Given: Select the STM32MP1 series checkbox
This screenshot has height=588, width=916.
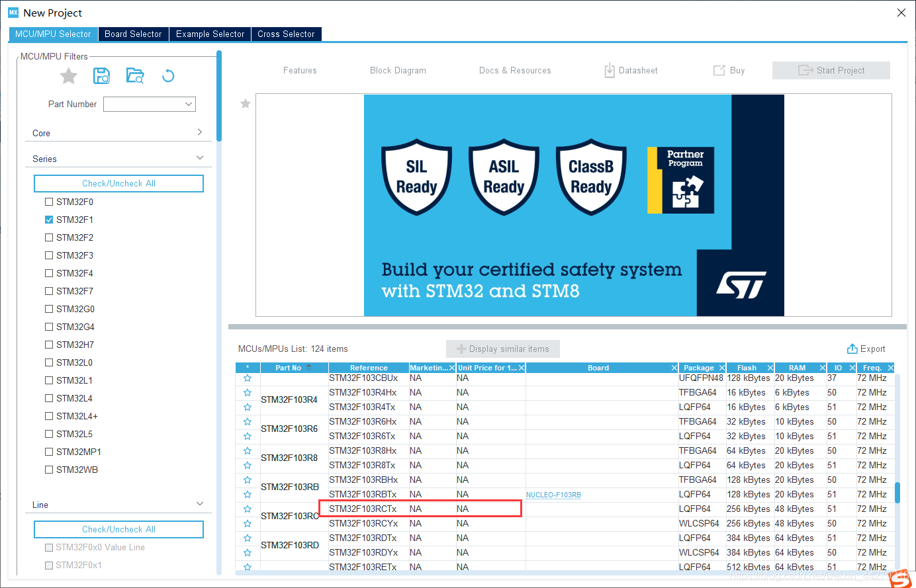Looking at the screenshot, I should click(x=49, y=452).
